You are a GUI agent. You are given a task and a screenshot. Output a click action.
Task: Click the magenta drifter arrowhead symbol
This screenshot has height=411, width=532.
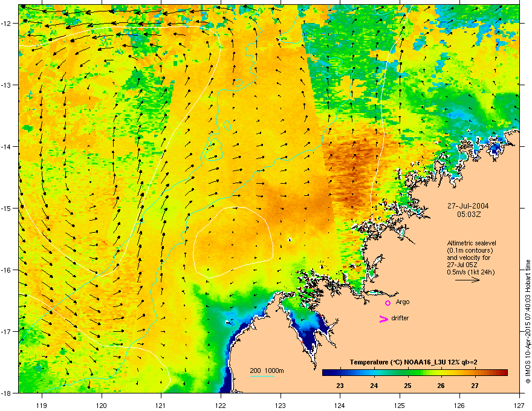click(383, 319)
